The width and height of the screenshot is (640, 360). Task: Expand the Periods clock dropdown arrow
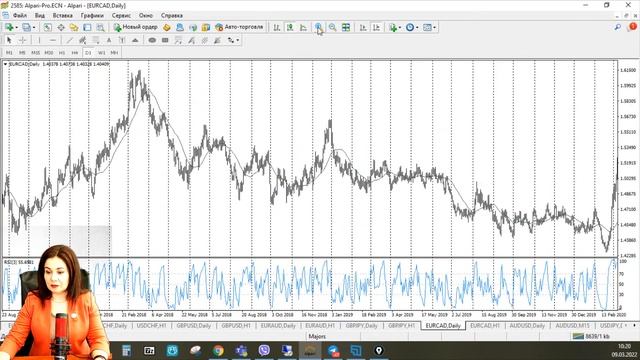point(417,28)
